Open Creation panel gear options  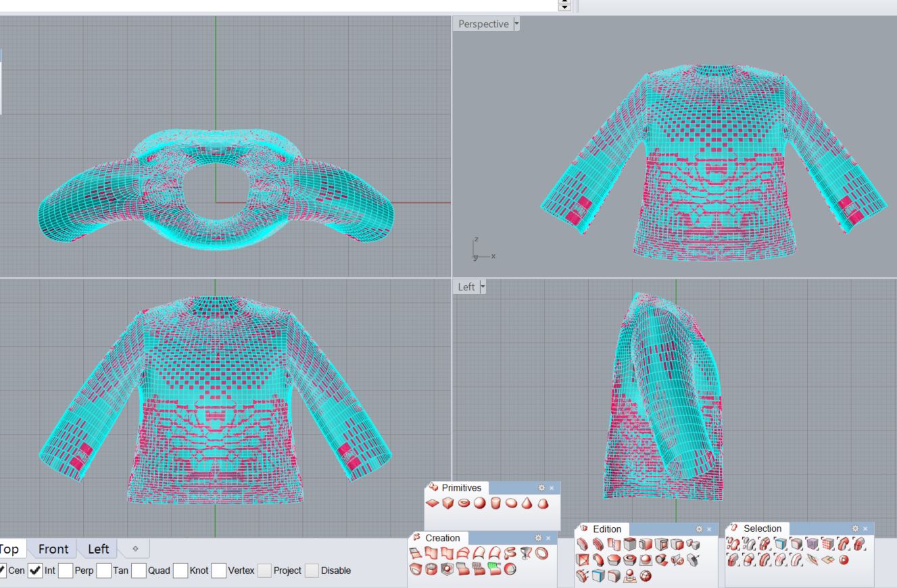click(x=539, y=538)
